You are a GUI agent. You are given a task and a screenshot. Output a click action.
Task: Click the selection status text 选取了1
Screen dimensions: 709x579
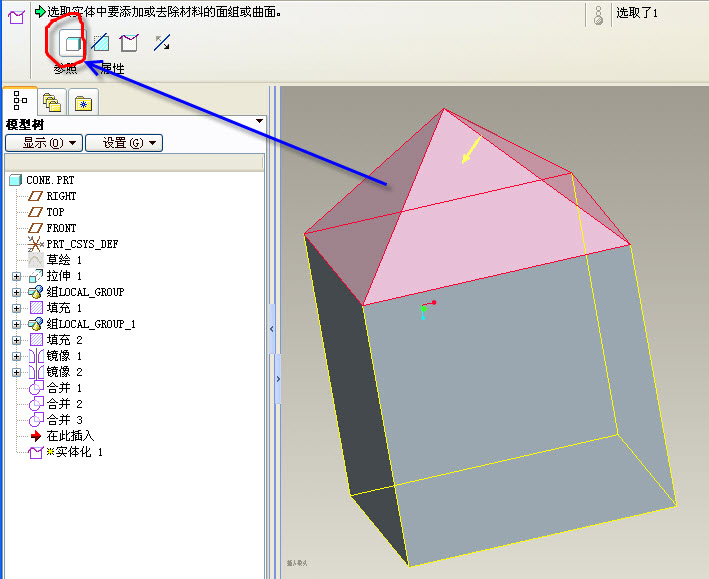(x=637, y=13)
